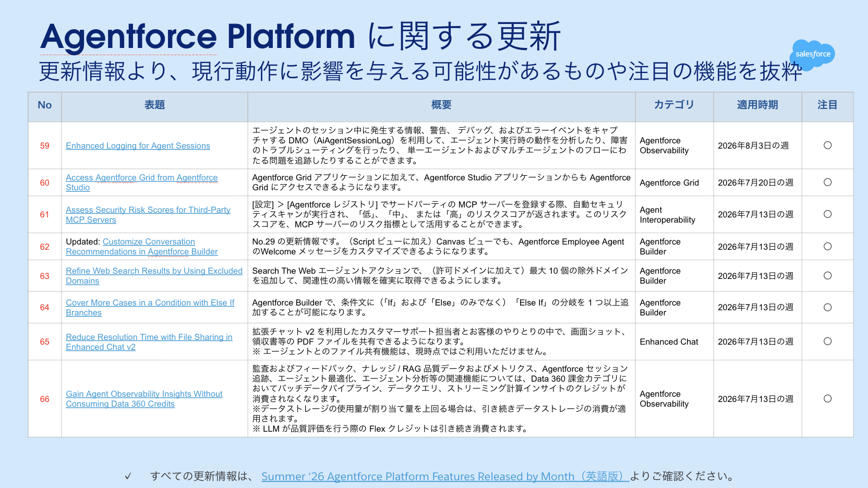Viewport: 868px width, 488px height.
Task: Click the row 63 summary about Search The Web
Action: (x=440, y=276)
